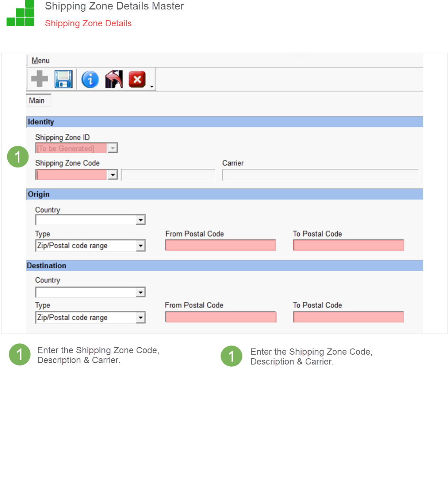This screenshot has height=496, width=448.
Task: Click the Shipping Zone Details link
Action: pyautogui.click(x=88, y=23)
